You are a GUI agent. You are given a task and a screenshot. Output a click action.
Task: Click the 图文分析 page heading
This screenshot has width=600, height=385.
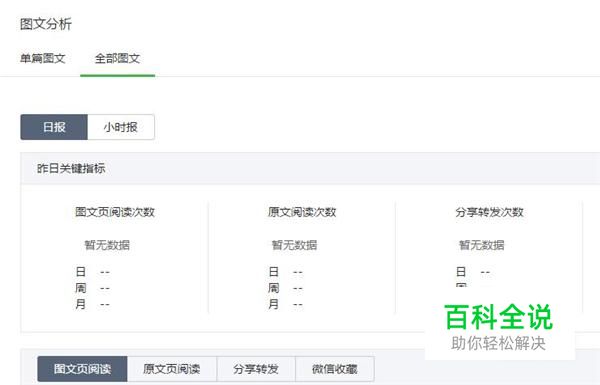click(46, 24)
